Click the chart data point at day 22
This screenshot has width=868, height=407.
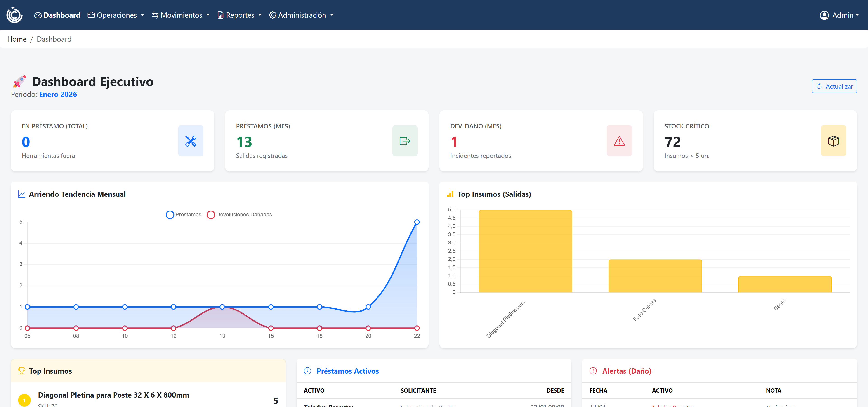416,222
